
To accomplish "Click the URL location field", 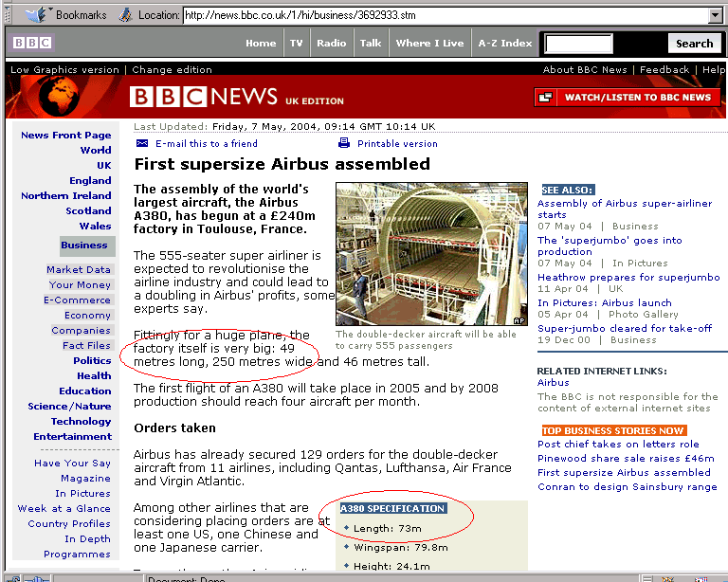I will pyautogui.click(x=446, y=15).
